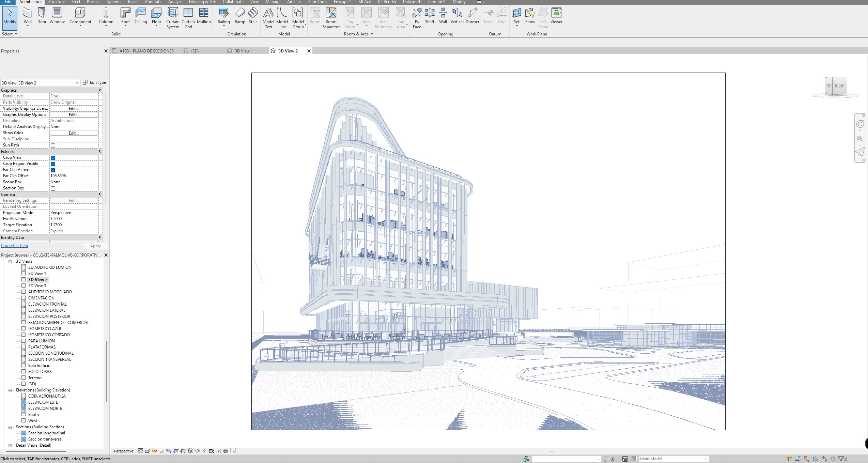Enable the Section Box checkbox

[53, 188]
